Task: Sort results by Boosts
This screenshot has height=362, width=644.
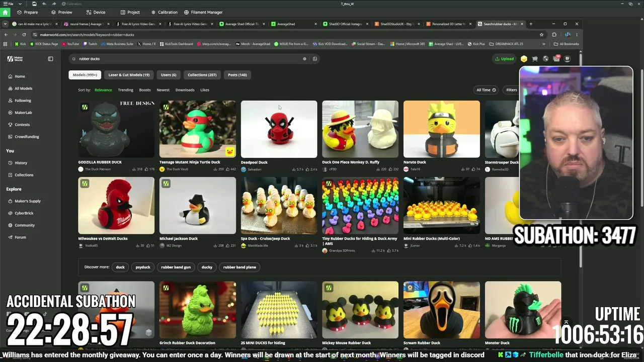Action: [x=145, y=90]
